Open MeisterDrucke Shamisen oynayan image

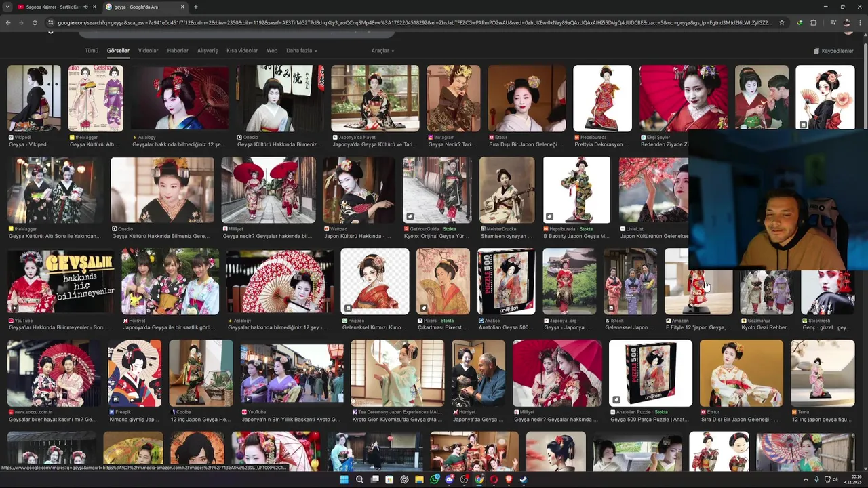[x=507, y=190]
